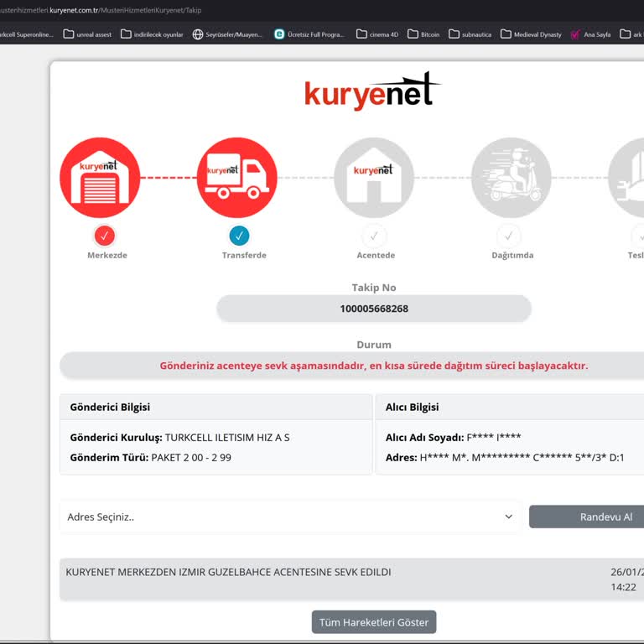Click the blue checkmark under Transferde
Image resolution: width=644 pixels, height=644 pixels.
point(240,236)
